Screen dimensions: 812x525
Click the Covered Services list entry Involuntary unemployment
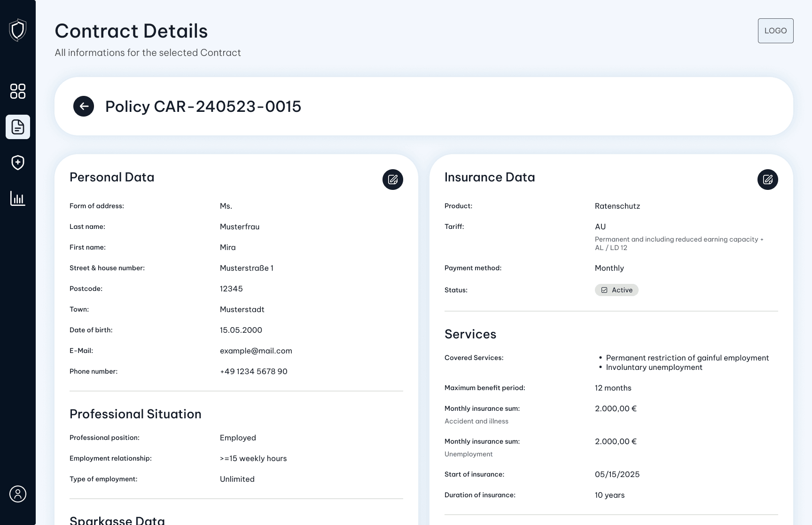654,367
